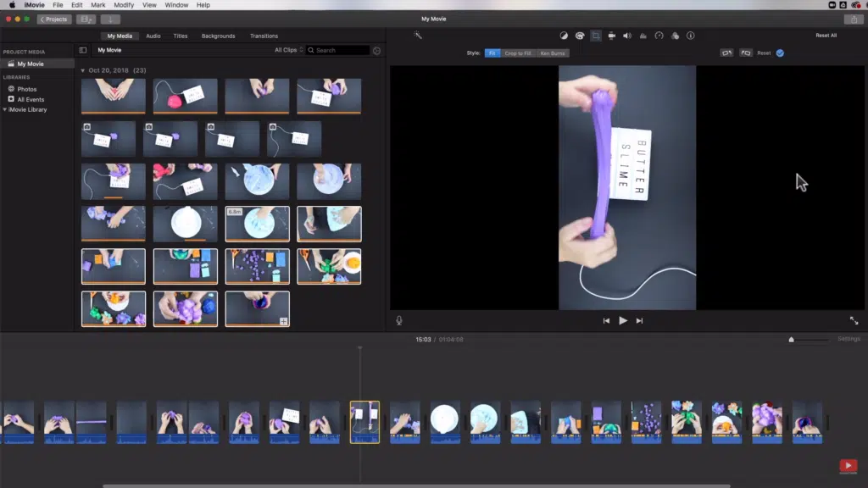Image resolution: width=868 pixels, height=488 pixels.
Task: Open the noise reduction equalizer tool
Action: click(643, 36)
